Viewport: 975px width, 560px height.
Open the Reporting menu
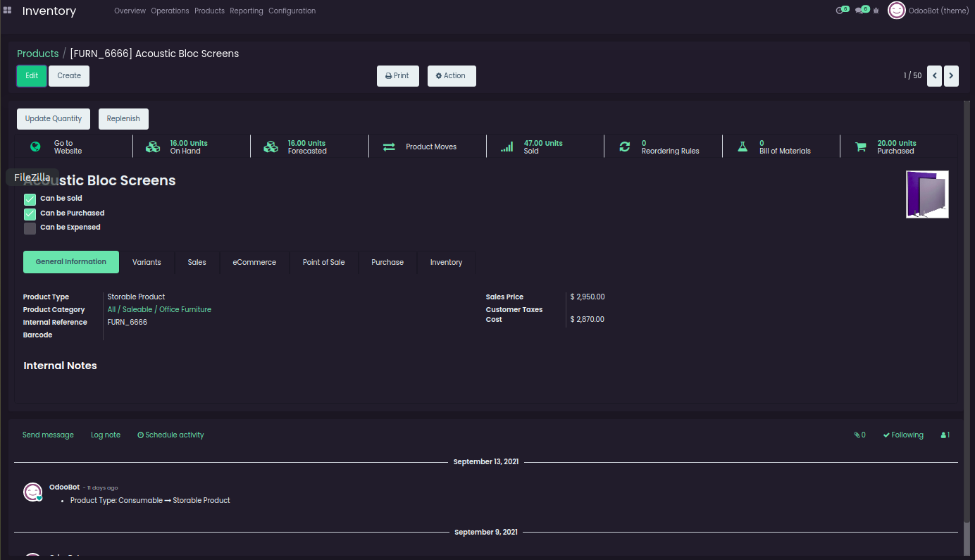[246, 11]
